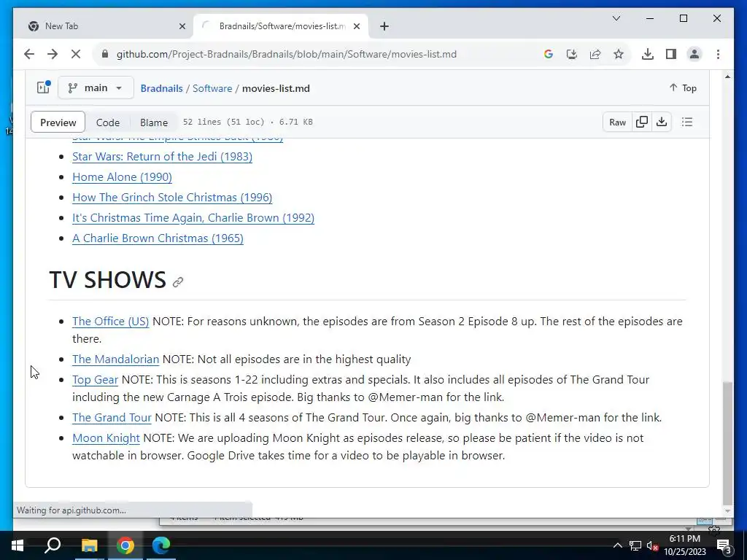Viewport: 747px width, 560px height.
Task: Open the outline list icon
Action: [687, 122]
